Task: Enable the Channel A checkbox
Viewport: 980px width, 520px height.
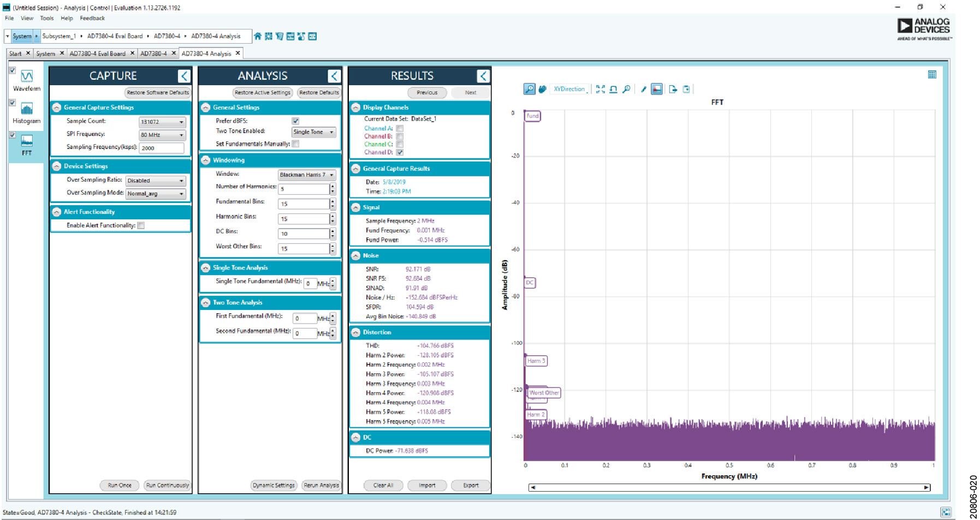Action: pos(400,129)
